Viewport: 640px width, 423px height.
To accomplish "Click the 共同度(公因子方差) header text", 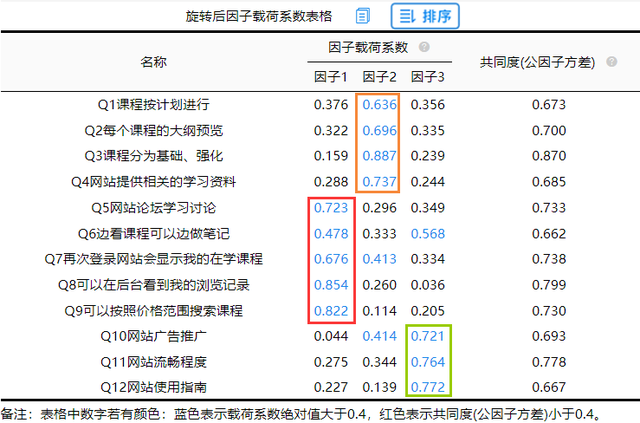I will [537, 62].
